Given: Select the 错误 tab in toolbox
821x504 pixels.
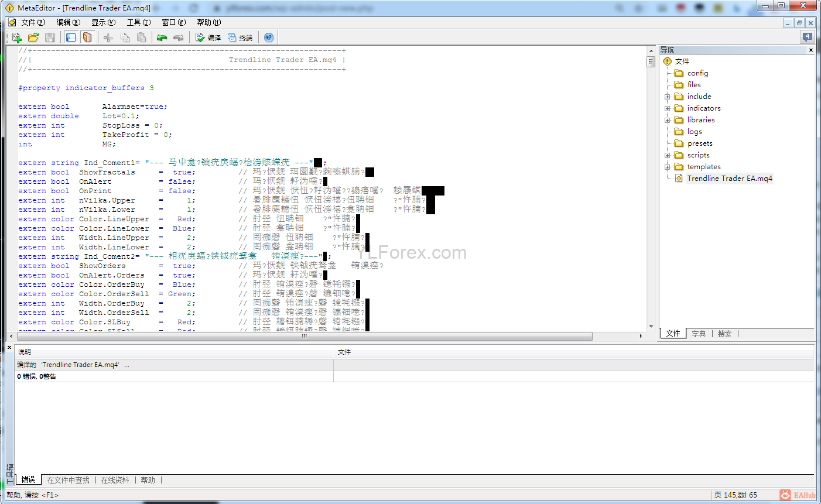Looking at the screenshot, I should click(x=28, y=480).
